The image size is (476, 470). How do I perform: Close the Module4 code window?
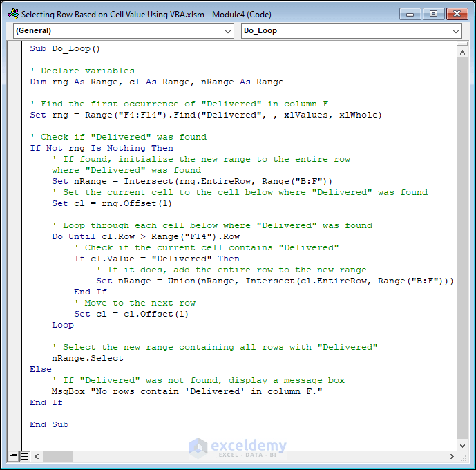click(x=457, y=14)
